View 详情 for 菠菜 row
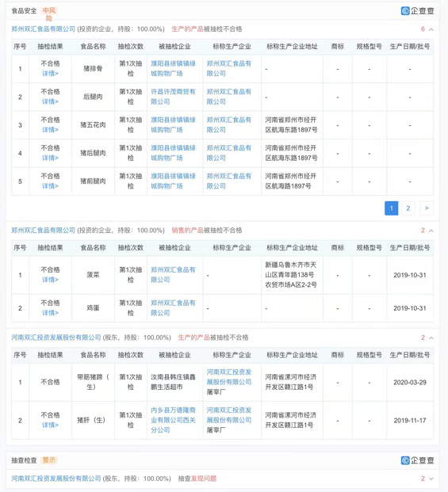Viewport: 448px width, 492px height. point(50,280)
